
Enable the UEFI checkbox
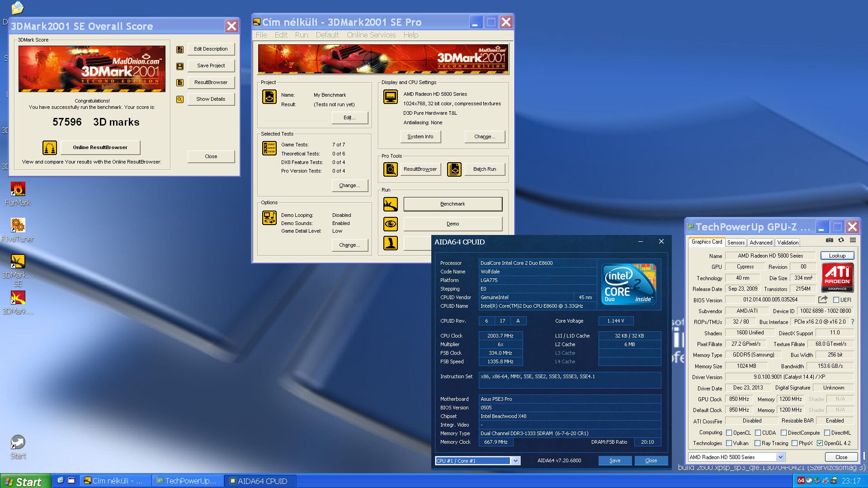(836, 300)
